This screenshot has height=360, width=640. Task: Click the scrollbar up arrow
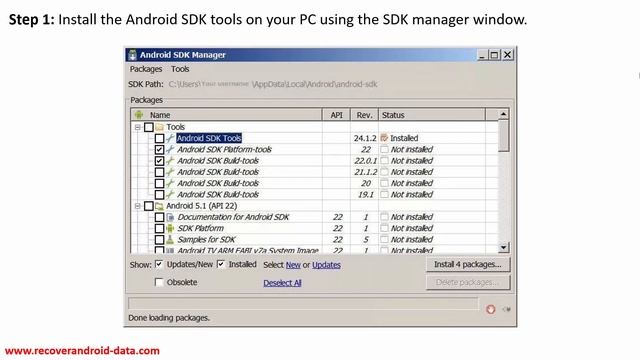pos(503,115)
